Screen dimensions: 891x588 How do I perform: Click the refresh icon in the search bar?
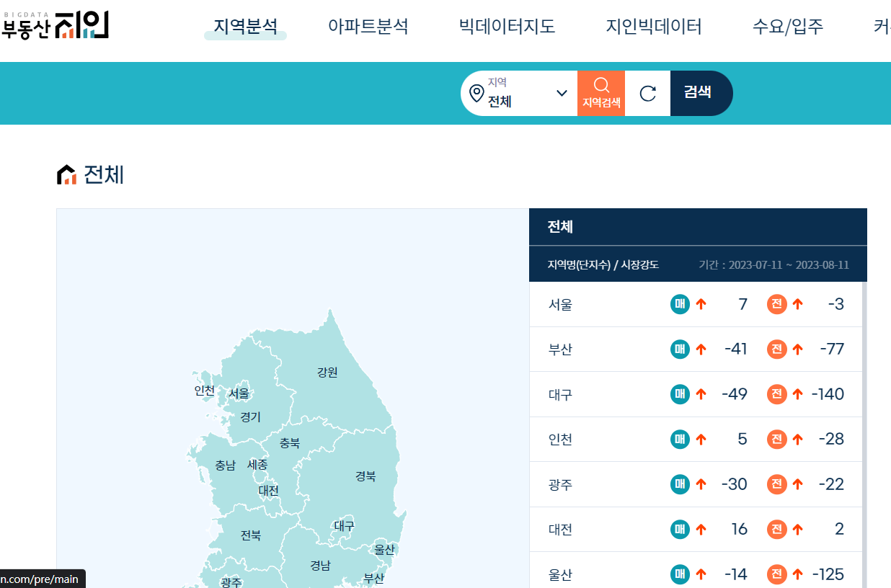coord(647,93)
